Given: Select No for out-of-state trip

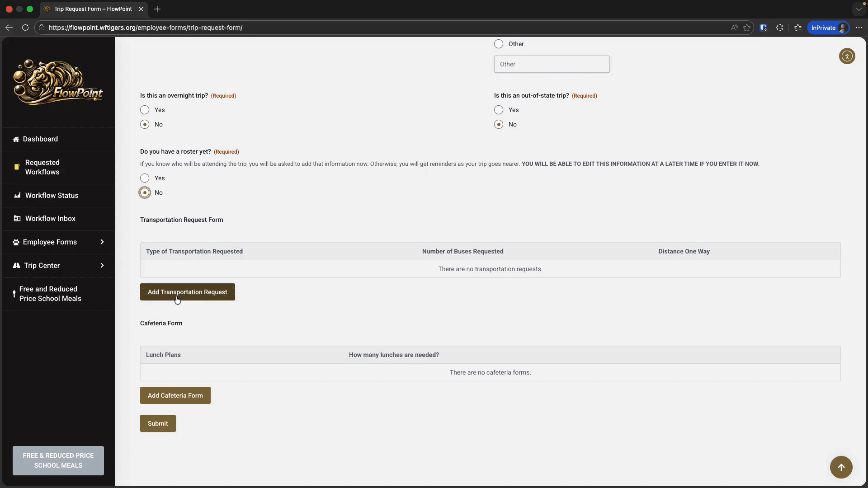Looking at the screenshot, I should tap(499, 124).
